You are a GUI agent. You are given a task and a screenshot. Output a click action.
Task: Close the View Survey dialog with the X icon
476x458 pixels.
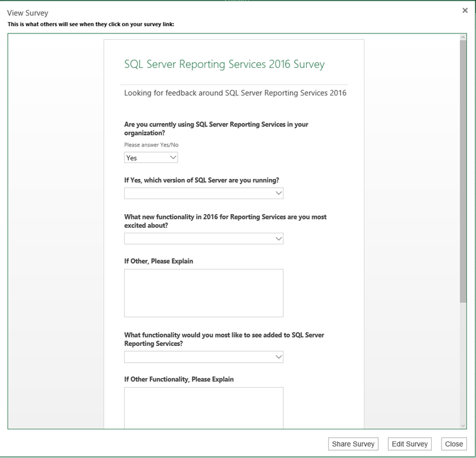point(465,11)
